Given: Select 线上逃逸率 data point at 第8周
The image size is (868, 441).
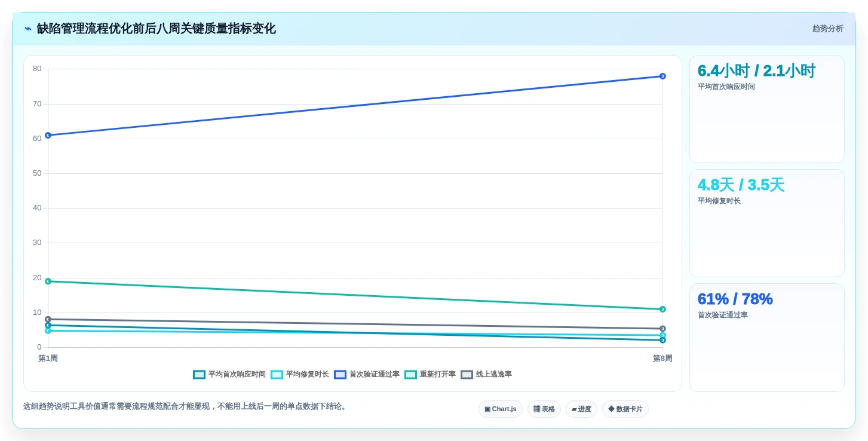Looking at the screenshot, I should click(x=662, y=329).
